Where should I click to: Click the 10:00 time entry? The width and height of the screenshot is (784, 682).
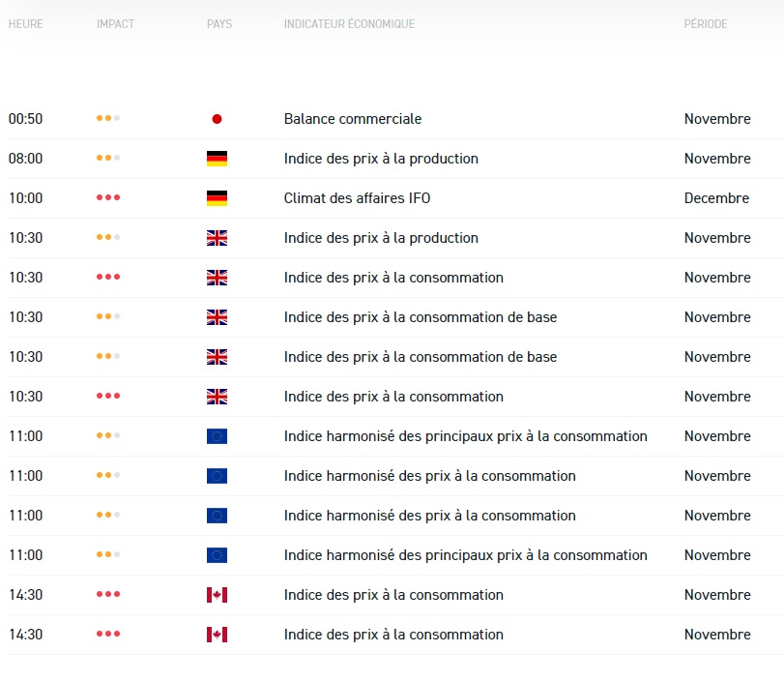pyautogui.click(x=26, y=198)
